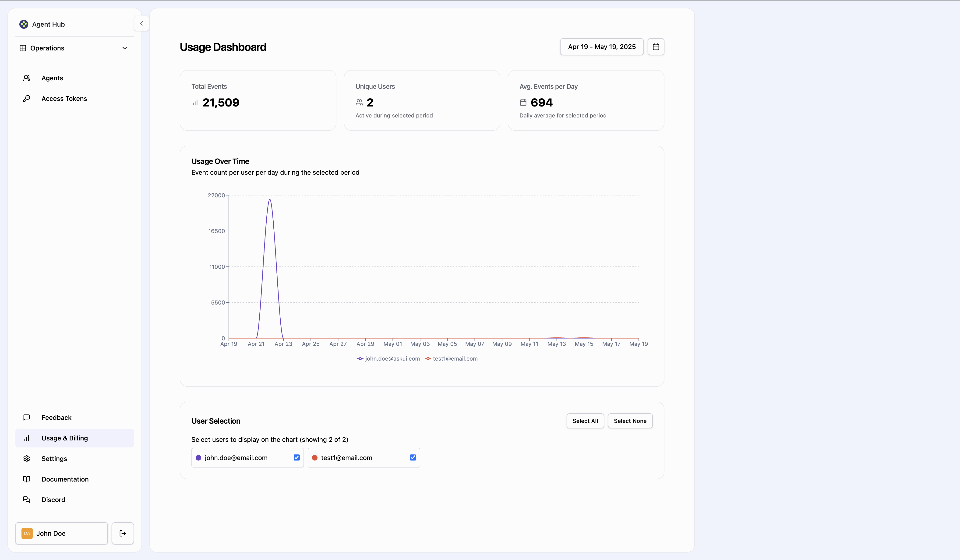
Task: Click the Usage & Billing chart icon
Action: pos(27,438)
